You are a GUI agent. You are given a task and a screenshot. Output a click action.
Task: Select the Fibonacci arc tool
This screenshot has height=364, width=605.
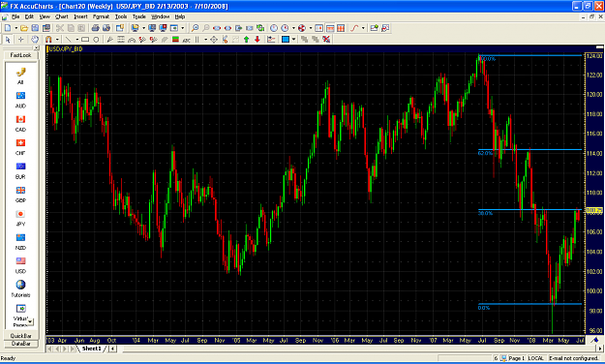tap(132, 40)
